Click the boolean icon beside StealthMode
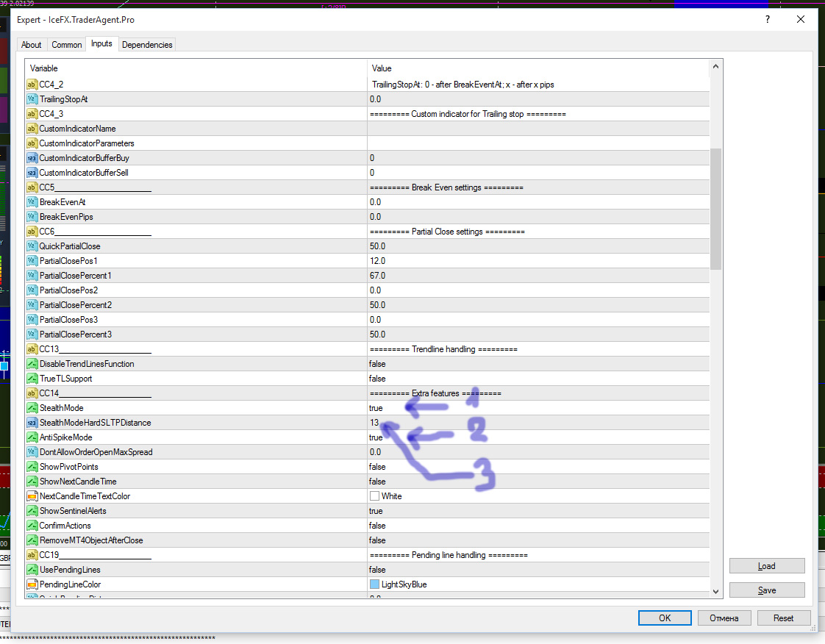 pos(32,408)
